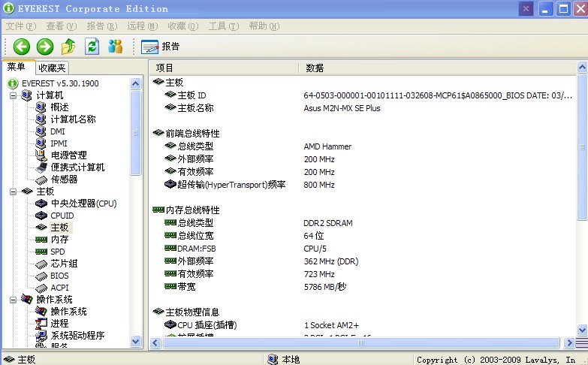The width and height of the screenshot is (588, 365).
Task: Refresh the current page with refresh icon
Action: pyautogui.click(x=92, y=47)
